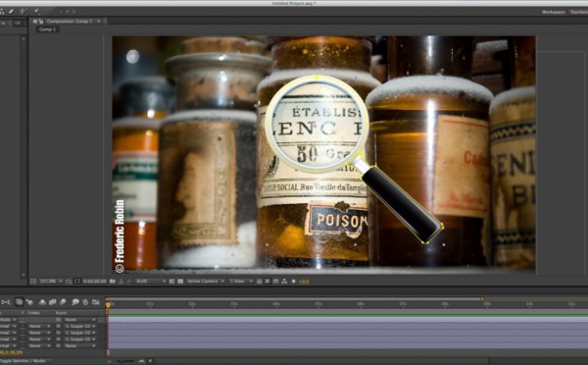Open the grid and guide options icon
588x365 pixels.
click(x=69, y=282)
